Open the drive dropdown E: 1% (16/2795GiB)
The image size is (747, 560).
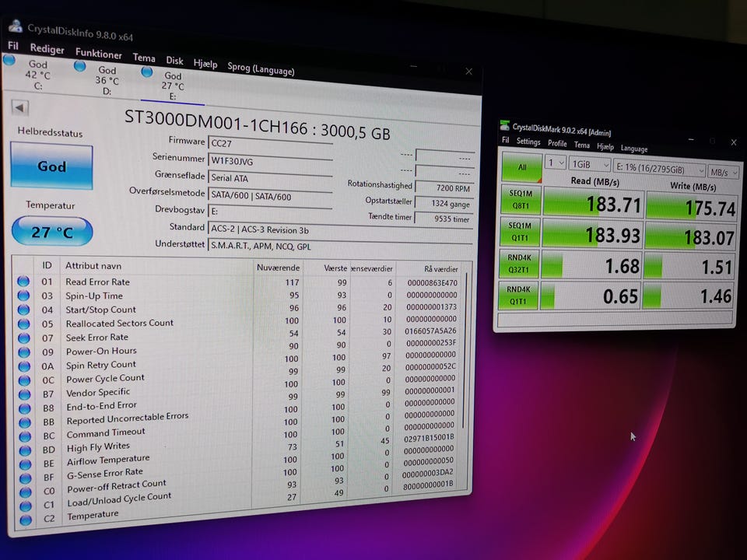(659, 169)
